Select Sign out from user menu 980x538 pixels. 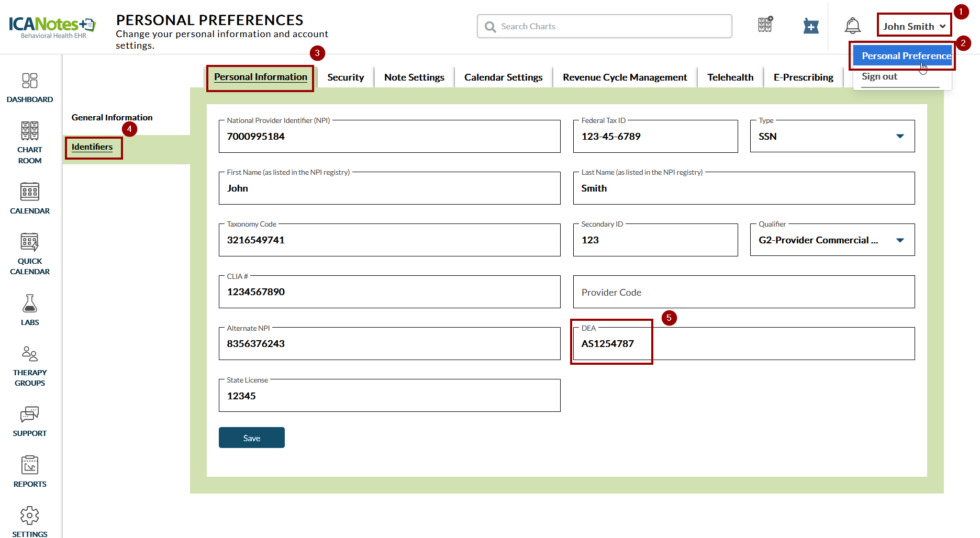(879, 76)
